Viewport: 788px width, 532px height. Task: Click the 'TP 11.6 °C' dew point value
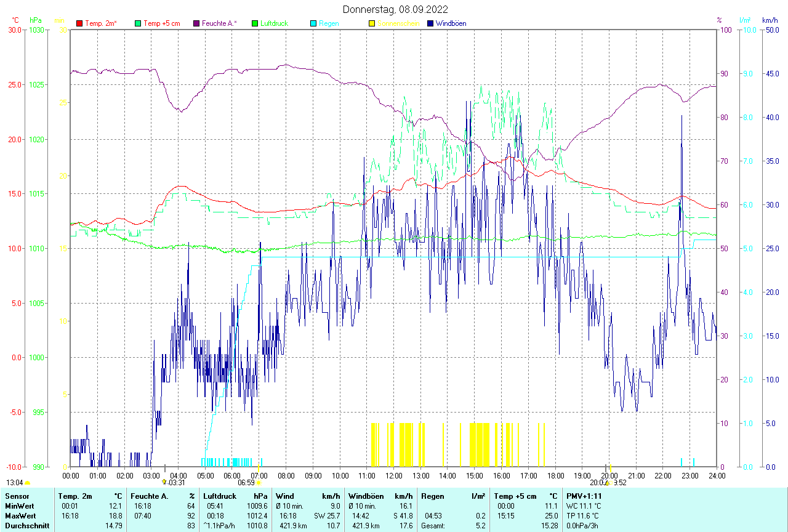click(583, 515)
